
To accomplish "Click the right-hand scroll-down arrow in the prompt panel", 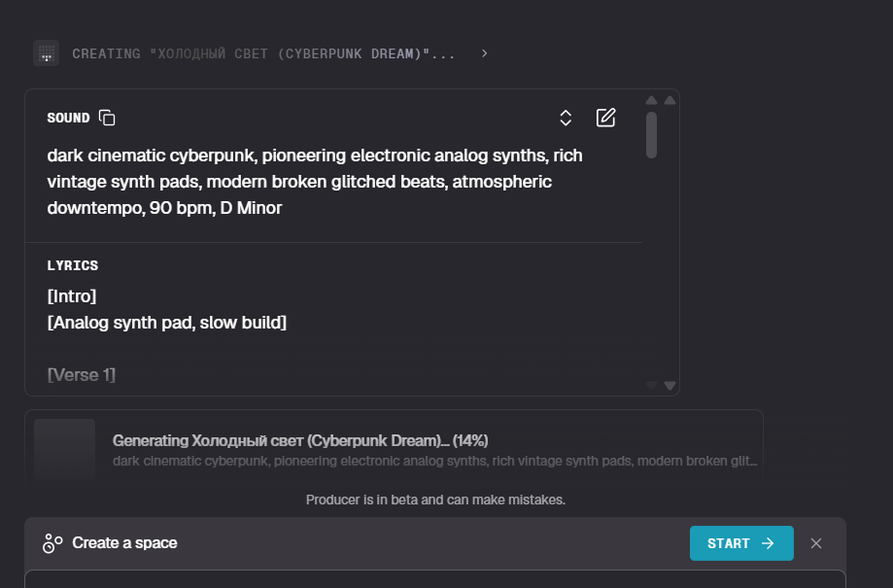I will [670, 386].
